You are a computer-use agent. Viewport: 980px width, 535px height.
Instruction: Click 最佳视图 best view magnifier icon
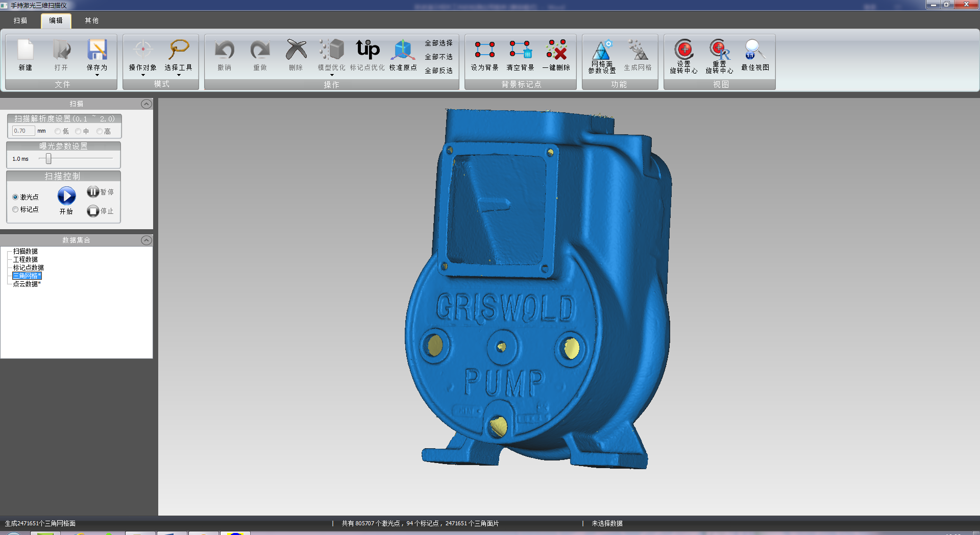754,50
